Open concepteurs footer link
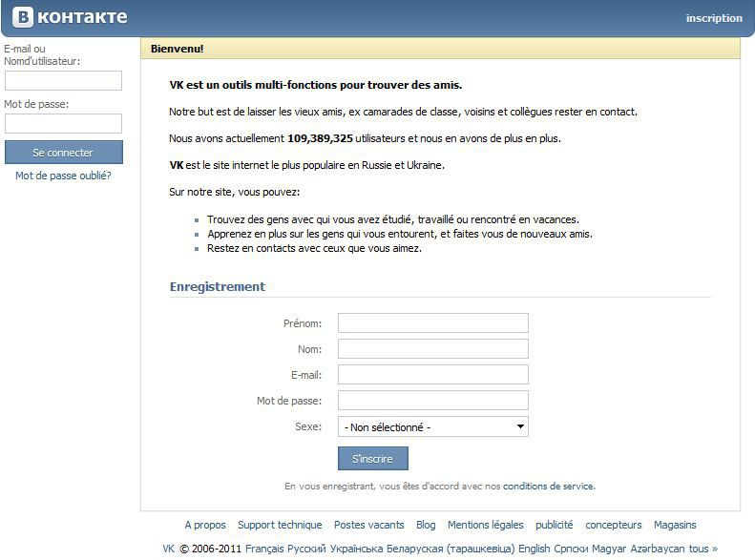This screenshot has height=560, width=755. (614, 525)
